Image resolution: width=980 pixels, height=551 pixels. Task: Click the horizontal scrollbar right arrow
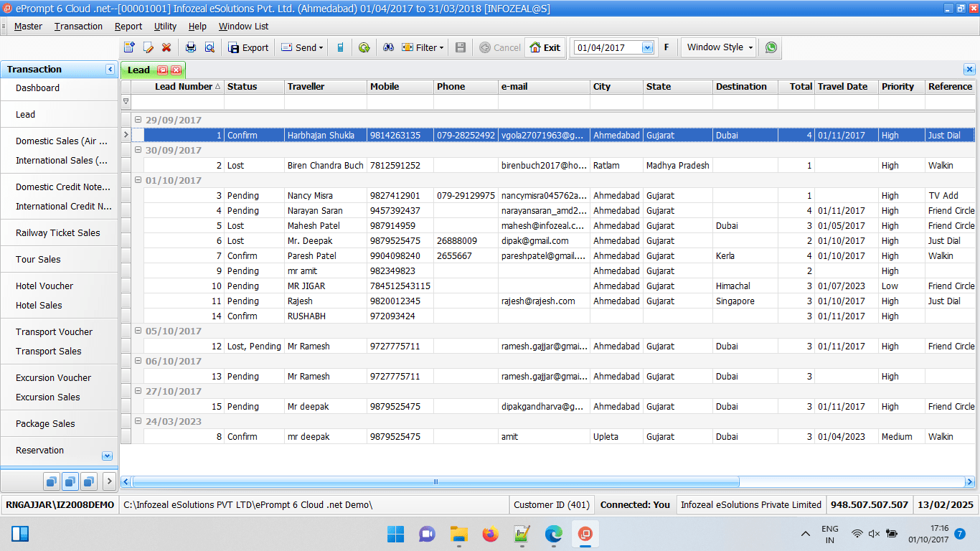point(969,482)
